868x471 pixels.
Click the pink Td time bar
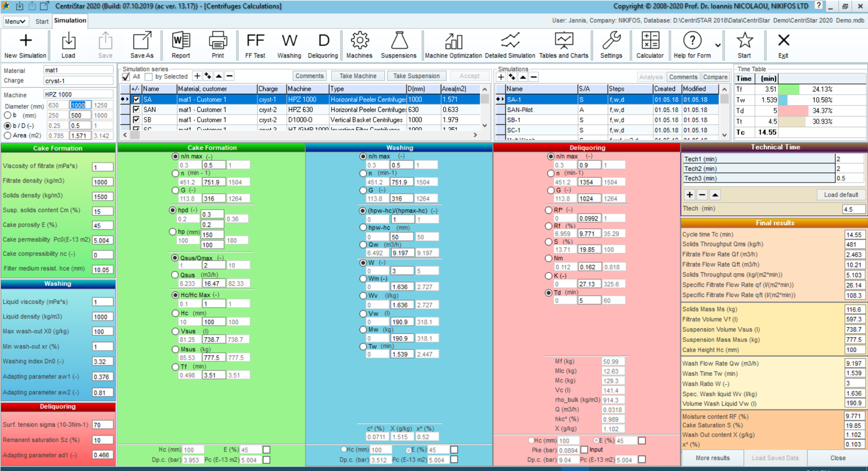pyautogui.click(x=793, y=111)
